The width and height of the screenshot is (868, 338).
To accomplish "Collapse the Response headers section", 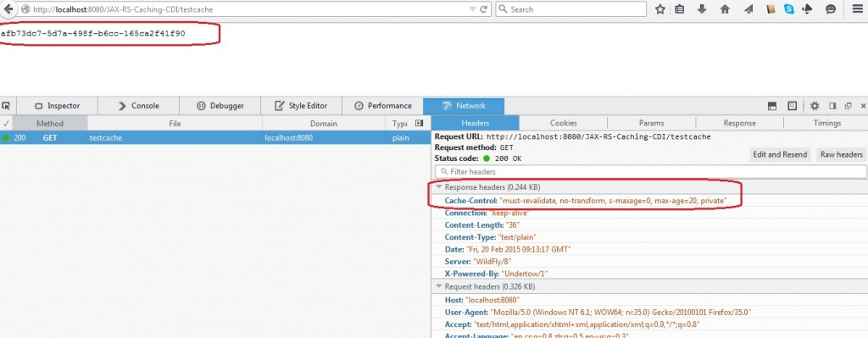I will pos(438,187).
